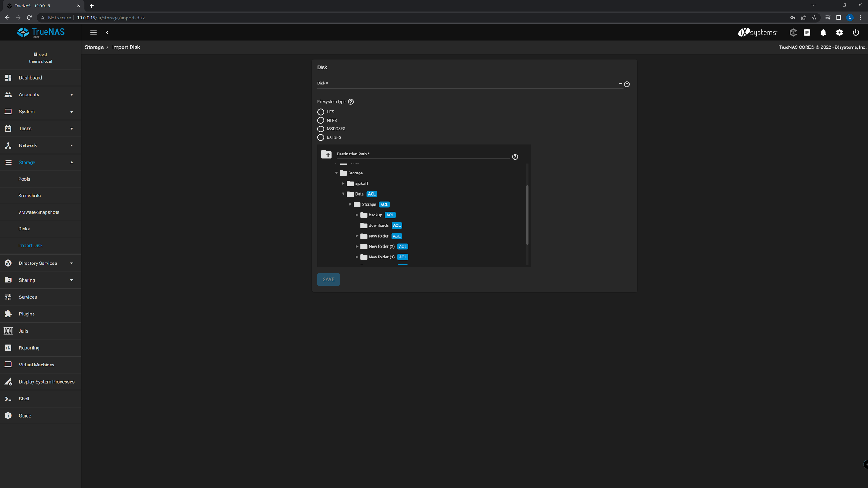Expand the Sharing menu
Image resolution: width=868 pixels, height=488 pixels.
(41, 280)
